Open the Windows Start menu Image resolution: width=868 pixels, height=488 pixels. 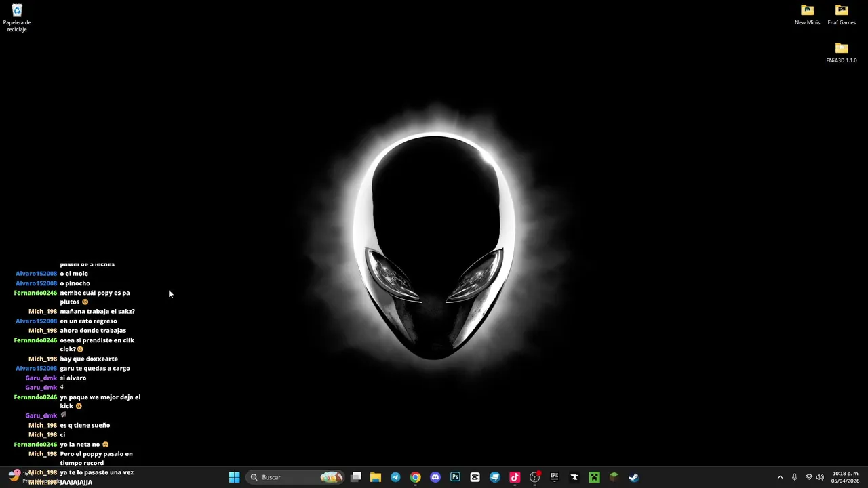click(x=234, y=477)
